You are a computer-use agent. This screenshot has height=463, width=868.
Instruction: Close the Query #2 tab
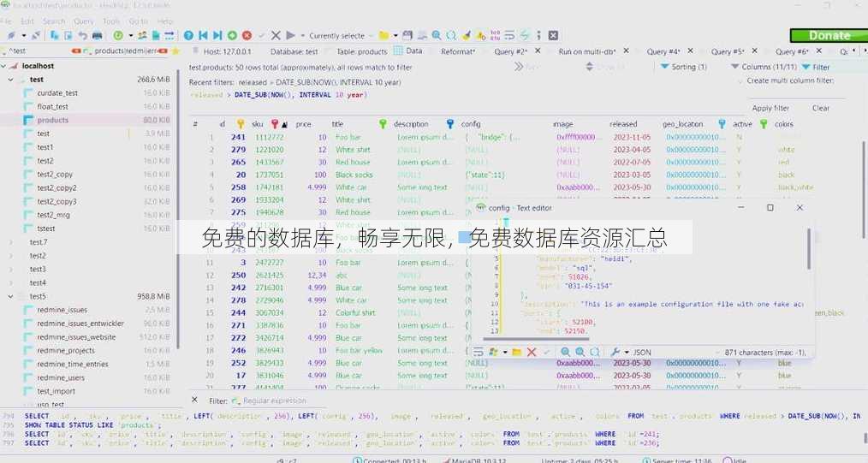538,50
